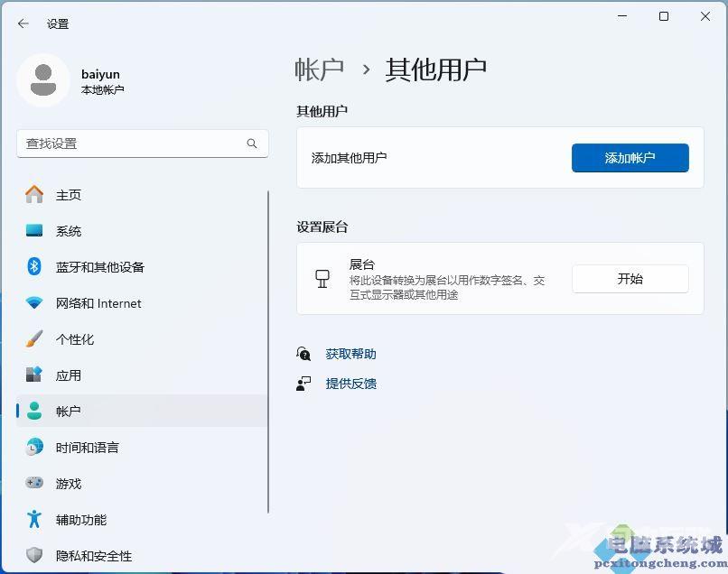
Task: Click the Bluetooth icon in sidebar
Action: coord(34,266)
